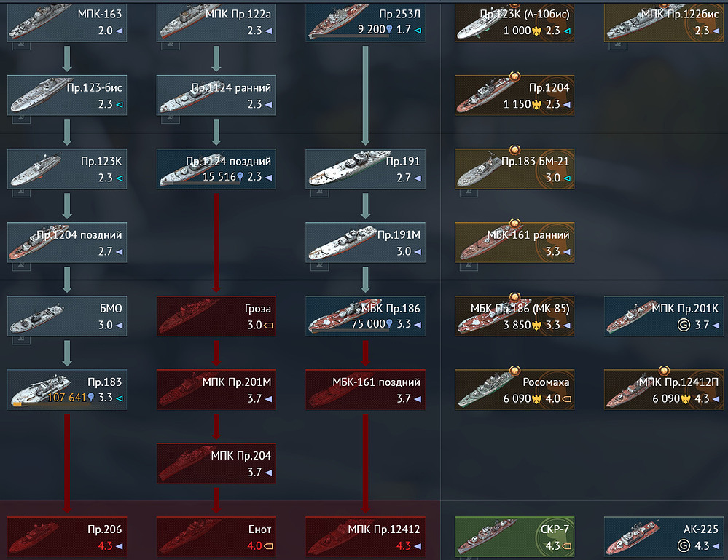728x560 pixels.
Task: Open the СКР-7 squadron vessel card
Action: (514, 537)
